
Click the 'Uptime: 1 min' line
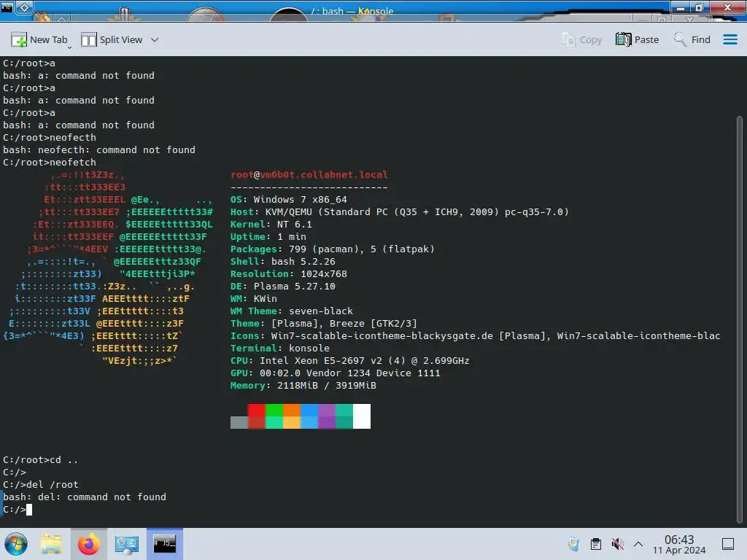click(x=268, y=237)
